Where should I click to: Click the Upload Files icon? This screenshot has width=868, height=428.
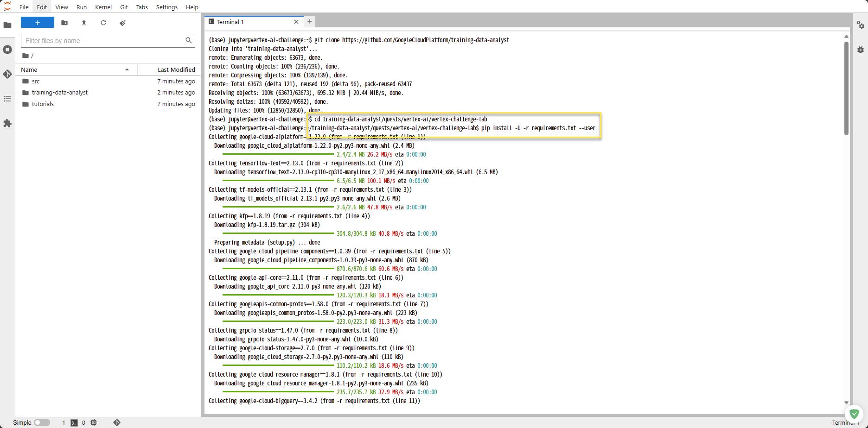click(x=84, y=23)
